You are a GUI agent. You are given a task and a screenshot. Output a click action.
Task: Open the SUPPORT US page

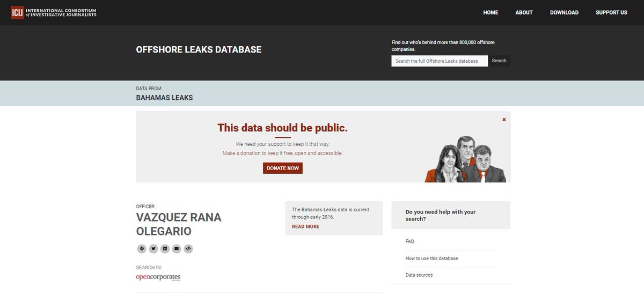[611, 12]
